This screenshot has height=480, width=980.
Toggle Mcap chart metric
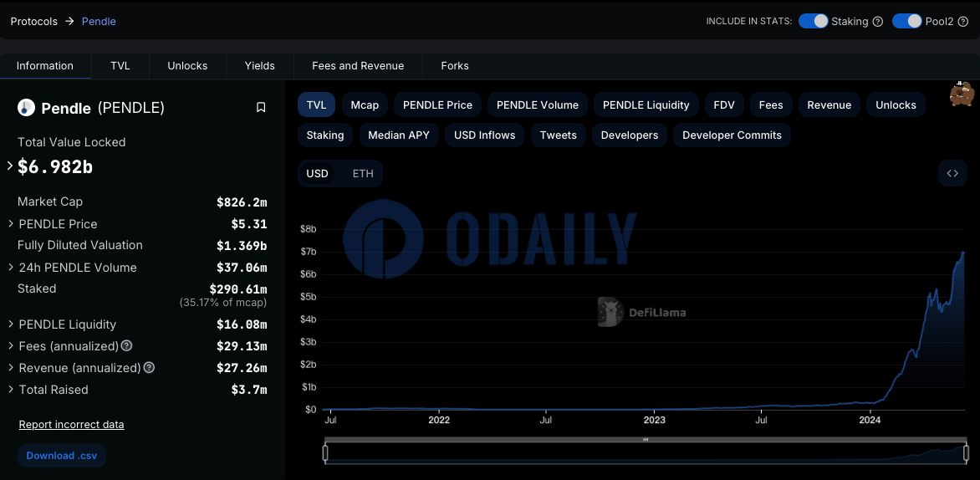tap(365, 105)
